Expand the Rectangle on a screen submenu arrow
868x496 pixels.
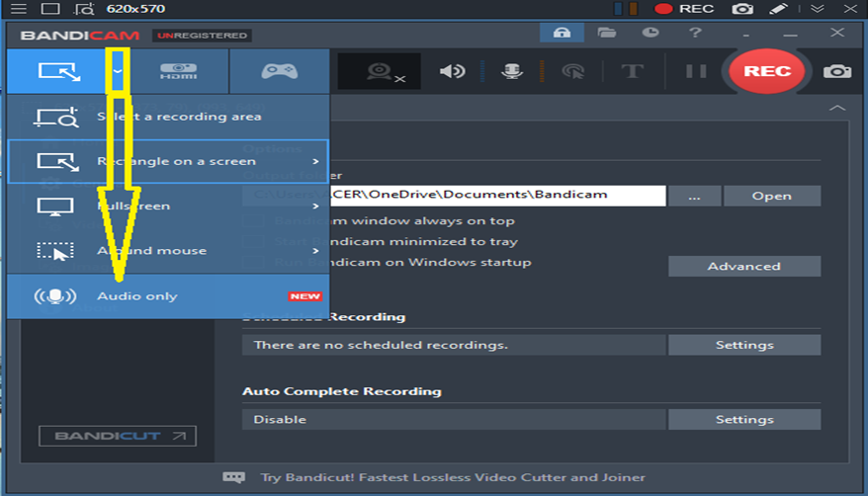(315, 161)
